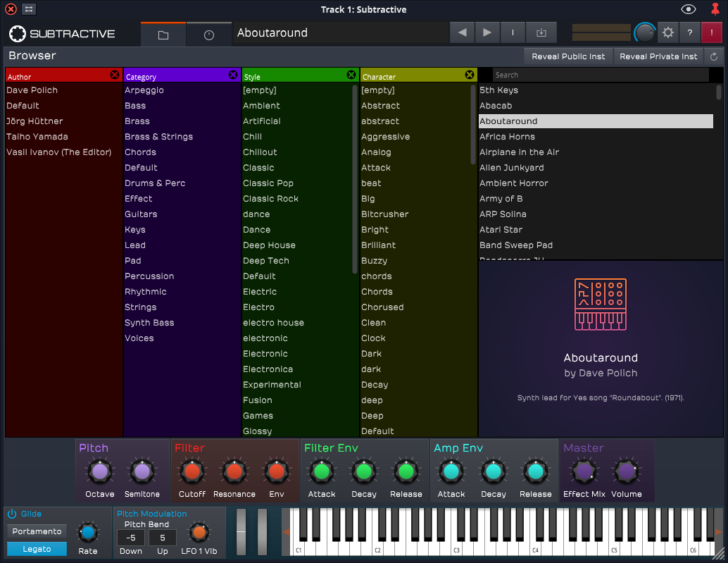Click the Amp Env Release knob
This screenshot has height=563, width=728.
coord(536,471)
